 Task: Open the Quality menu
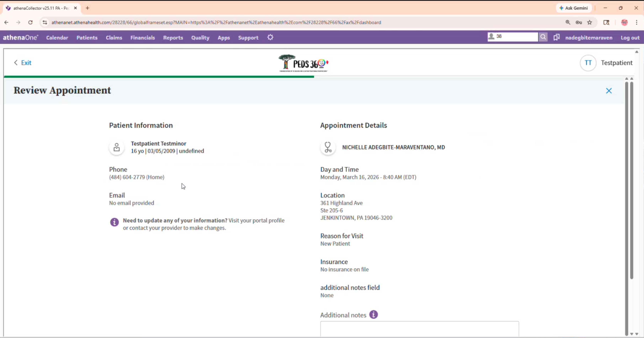pyautogui.click(x=200, y=38)
